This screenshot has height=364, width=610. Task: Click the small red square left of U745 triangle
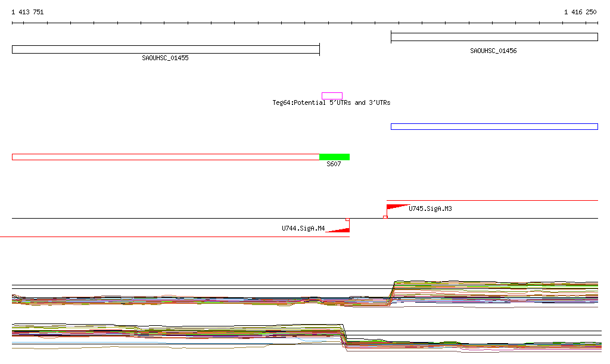(385, 217)
